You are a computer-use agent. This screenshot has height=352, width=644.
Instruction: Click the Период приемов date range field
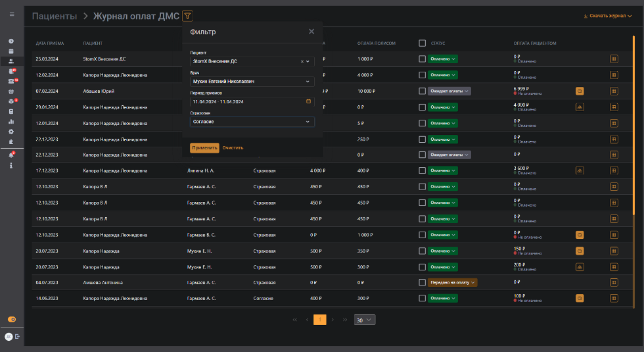click(x=252, y=101)
